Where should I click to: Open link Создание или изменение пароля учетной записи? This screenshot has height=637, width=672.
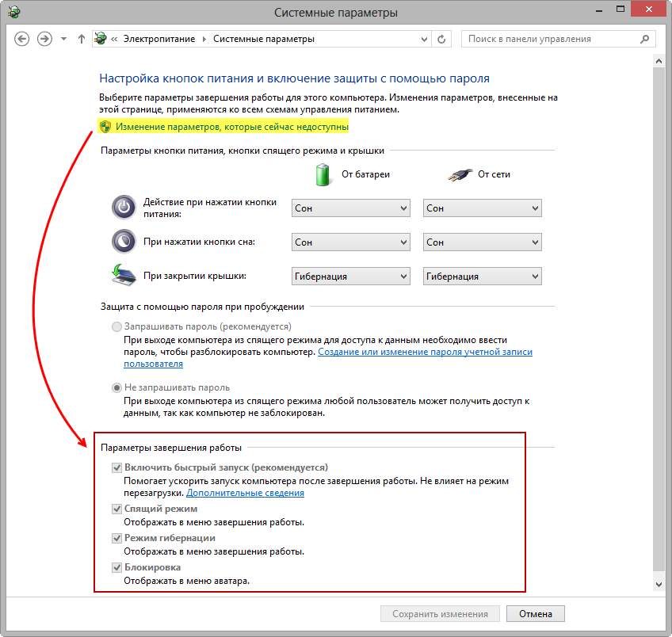point(425,352)
